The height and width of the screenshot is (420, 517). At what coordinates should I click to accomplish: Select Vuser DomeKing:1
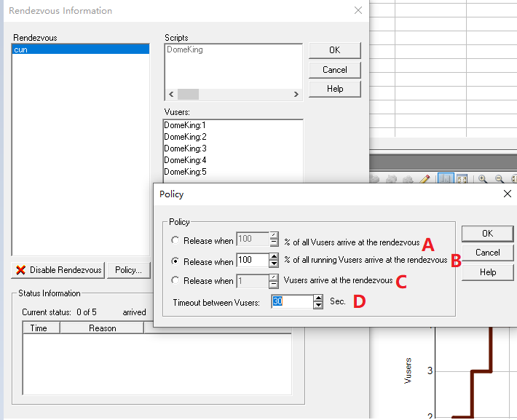(185, 125)
